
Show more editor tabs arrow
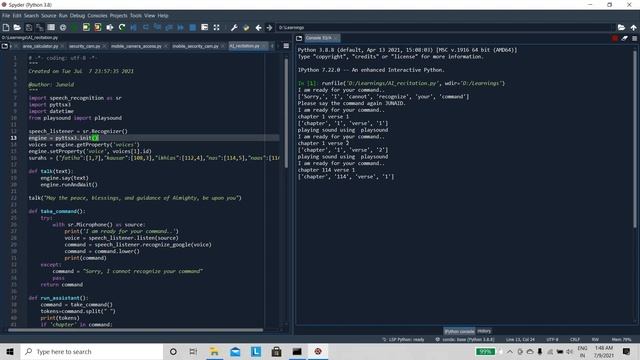coord(272,46)
